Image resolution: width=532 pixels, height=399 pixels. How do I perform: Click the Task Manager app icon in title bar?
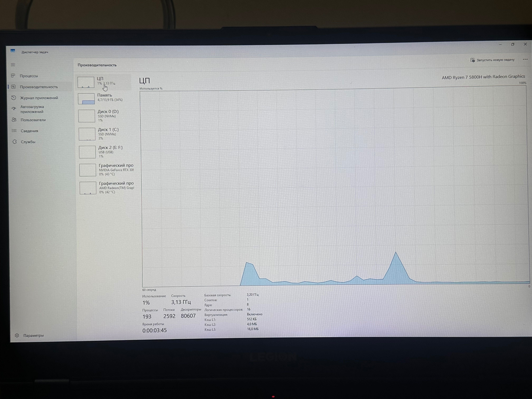[x=13, y=51]
